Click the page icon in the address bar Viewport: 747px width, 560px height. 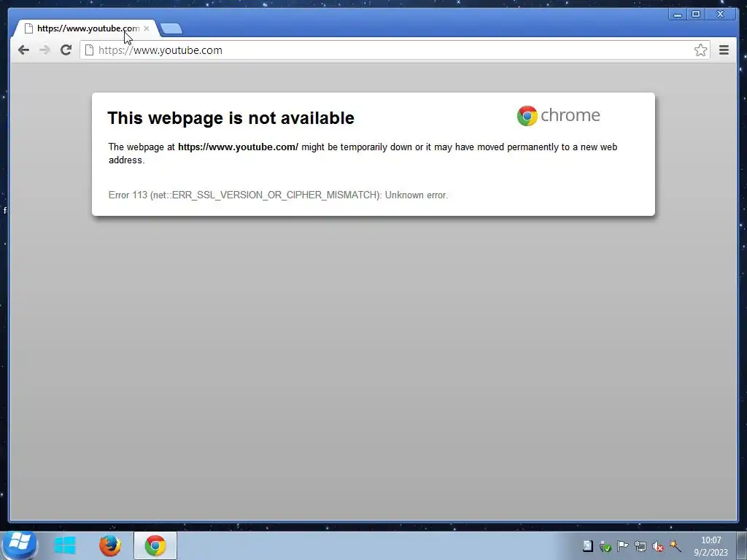(89, 50)
